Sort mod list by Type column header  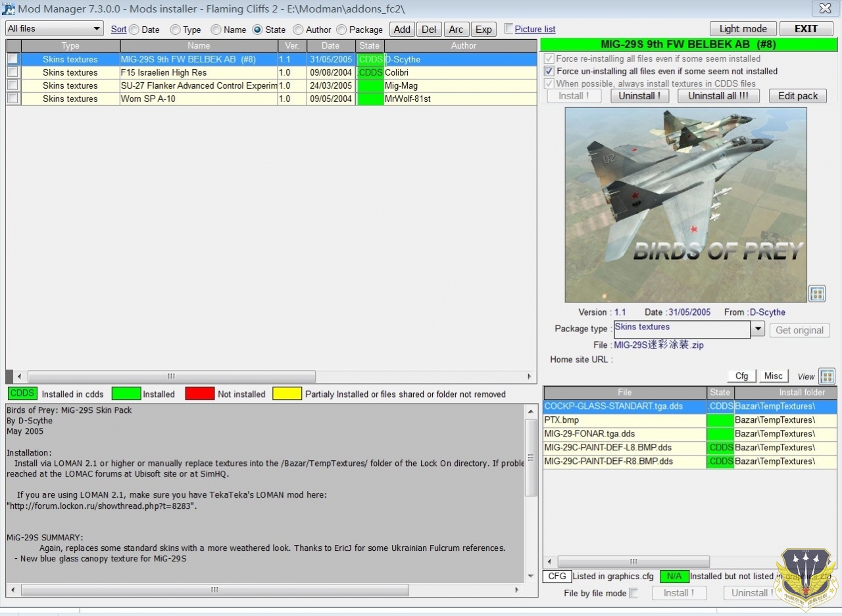click(70, 46)
